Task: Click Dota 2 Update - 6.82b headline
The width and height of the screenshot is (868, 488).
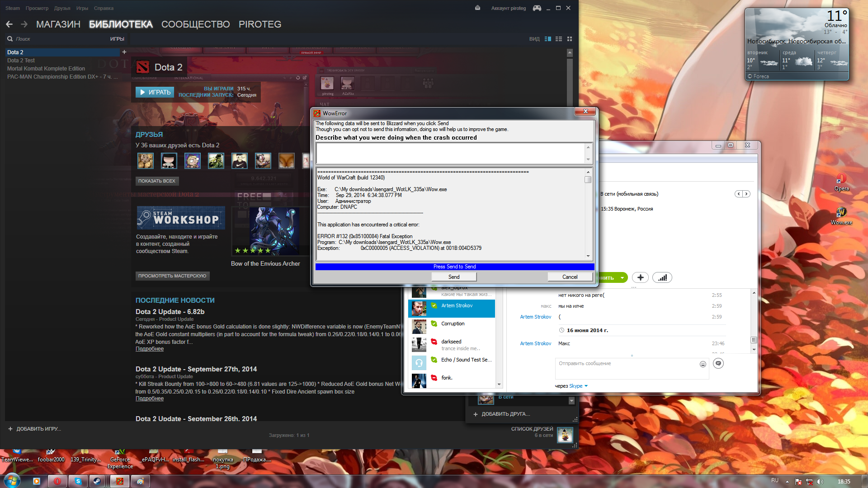Action: point(170,312)
